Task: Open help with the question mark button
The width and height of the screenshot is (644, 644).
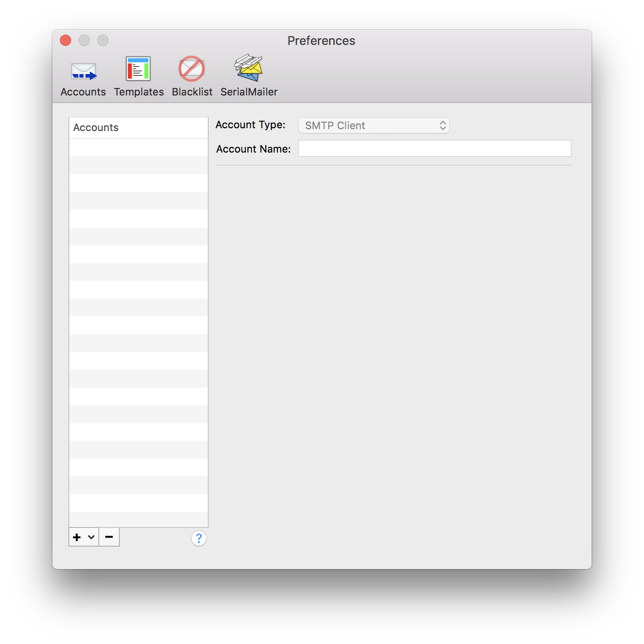Action: coord(199,539)
